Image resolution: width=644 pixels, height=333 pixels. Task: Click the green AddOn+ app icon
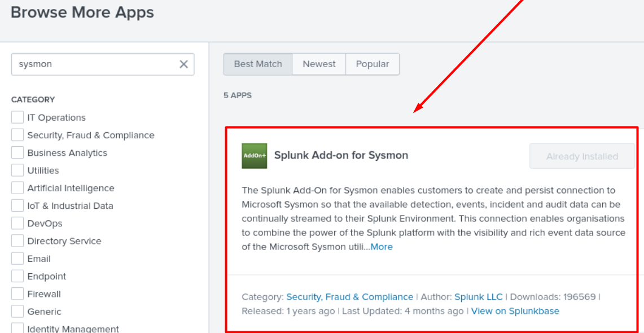tap(254, 156)
